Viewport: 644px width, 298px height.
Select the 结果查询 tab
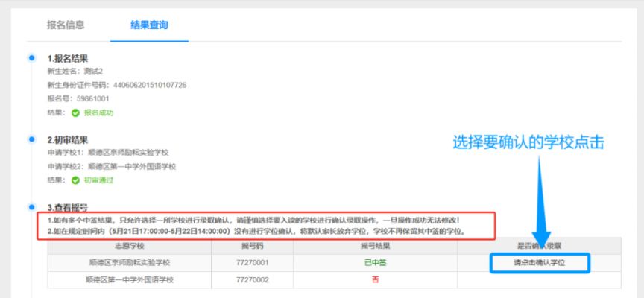tap(149, 25)
